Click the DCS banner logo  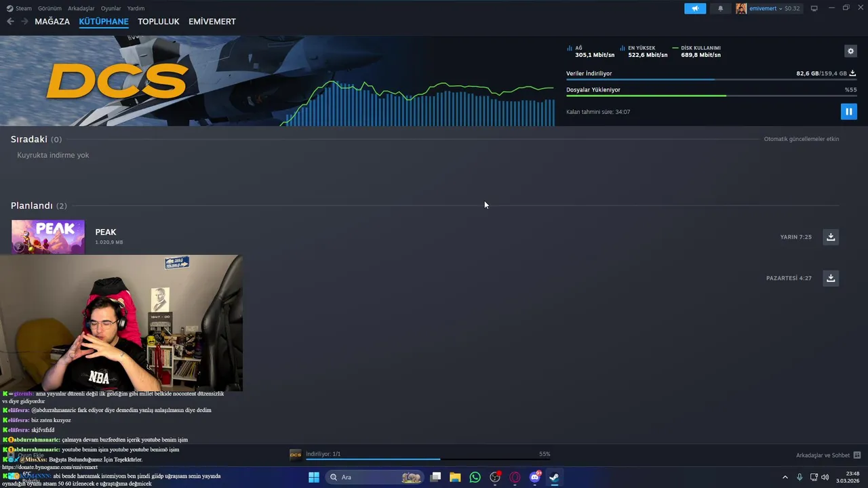tap(117, 82)
